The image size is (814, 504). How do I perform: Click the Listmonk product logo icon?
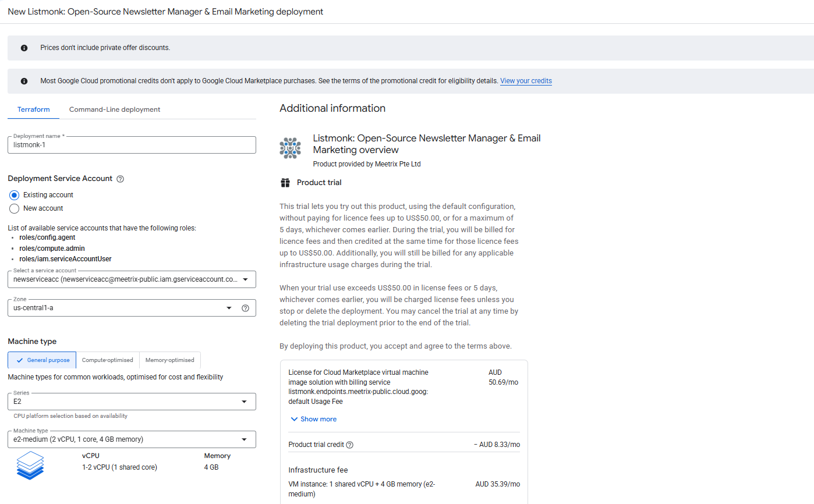coord(290,148)
